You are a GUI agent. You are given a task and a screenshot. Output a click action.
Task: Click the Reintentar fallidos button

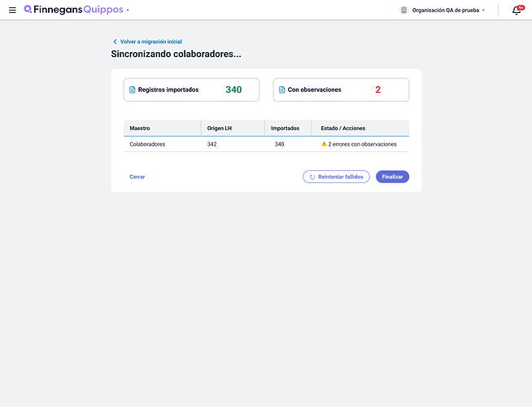tap(336, 177)
